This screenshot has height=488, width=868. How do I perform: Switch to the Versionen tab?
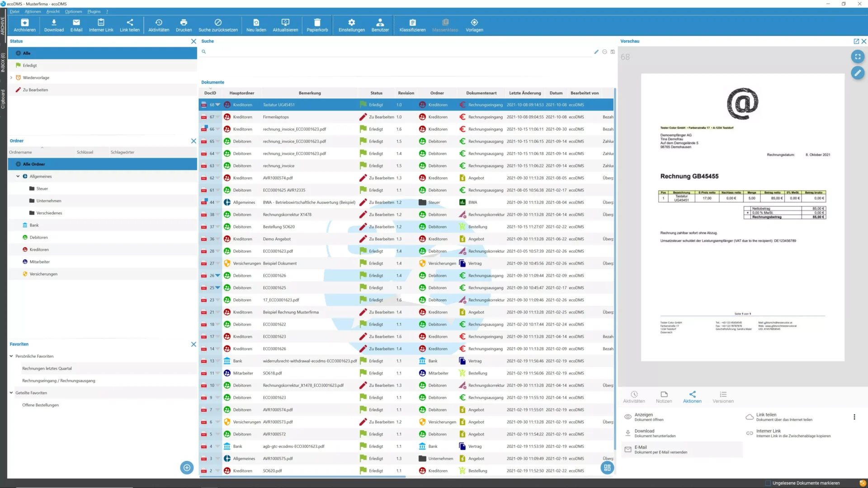pyautogui.click(x=723, y=397)
